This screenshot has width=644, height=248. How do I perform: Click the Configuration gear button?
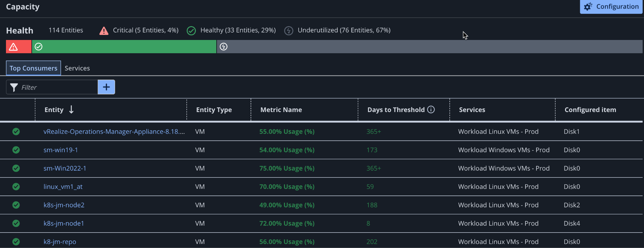611,7
